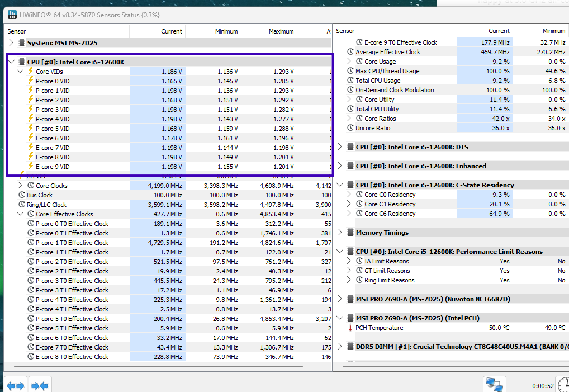
Task: Expand the Core Ratios row
Action: click(x=349, y=118)
